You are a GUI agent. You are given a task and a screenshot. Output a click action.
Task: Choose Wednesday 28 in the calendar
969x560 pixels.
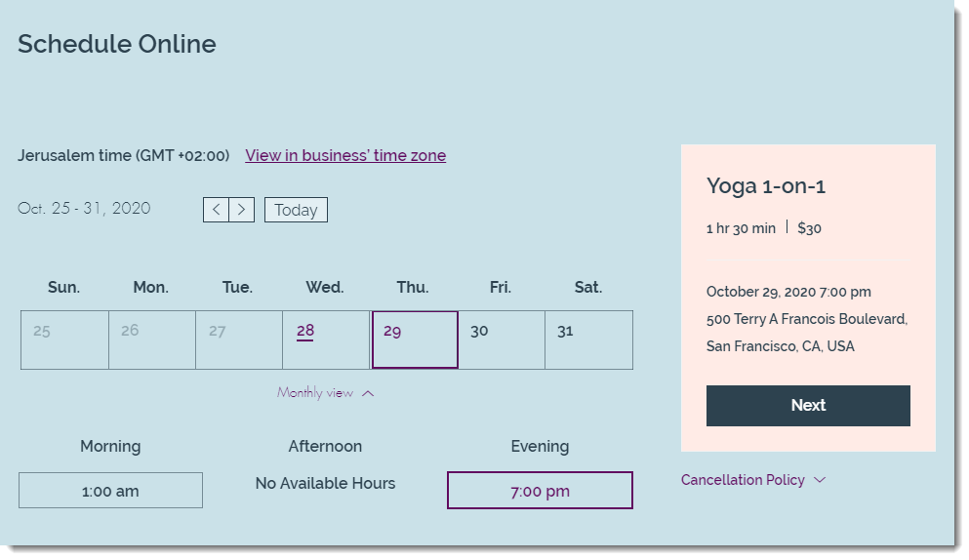[x=326, y=340]
